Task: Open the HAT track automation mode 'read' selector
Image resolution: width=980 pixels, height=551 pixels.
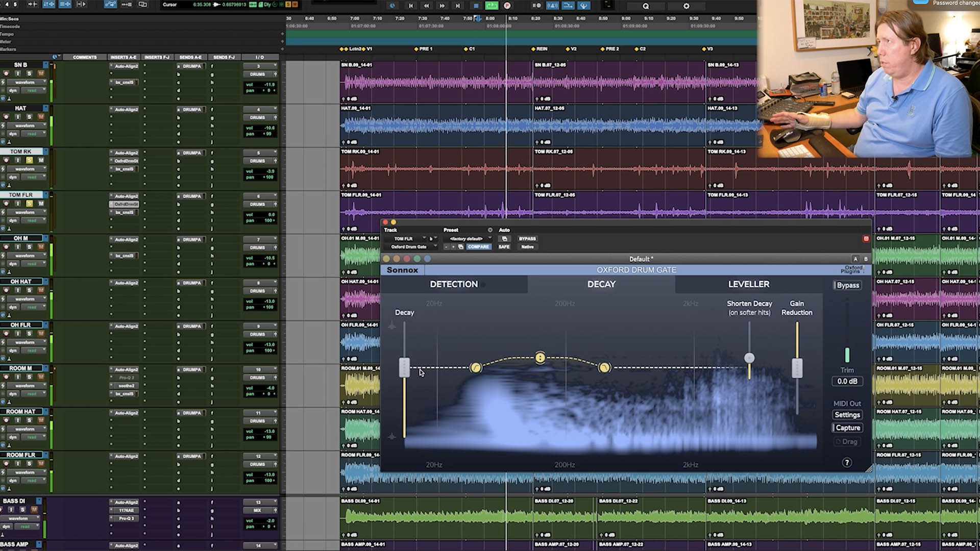Action: click(x=34, y=134)
